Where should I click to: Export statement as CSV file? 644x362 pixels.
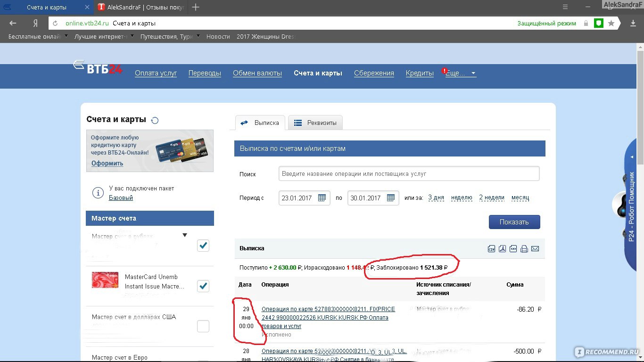coord(491,249)
